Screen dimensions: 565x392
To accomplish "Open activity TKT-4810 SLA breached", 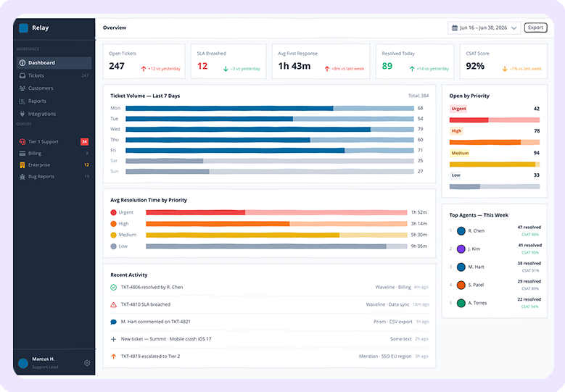I will coord(270,304).
